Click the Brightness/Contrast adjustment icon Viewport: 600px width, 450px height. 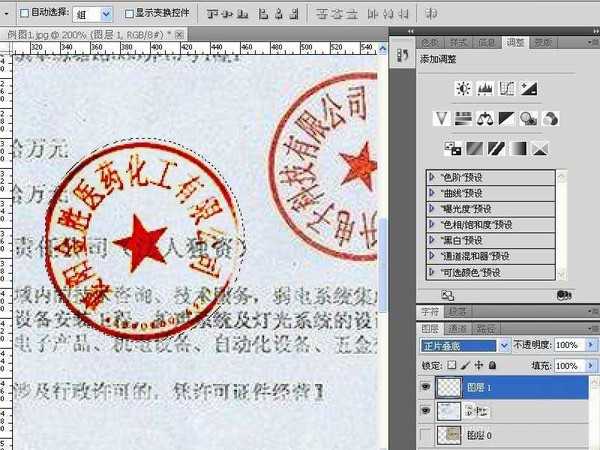pos(462,89)
